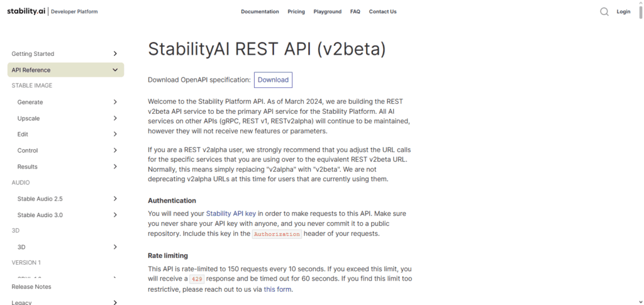Image resolution: width=644 pixels, height=305 pixels.
Task: Click the STABLE IMAGE section label
Action: pyautogui.click(x=31, y=86)
